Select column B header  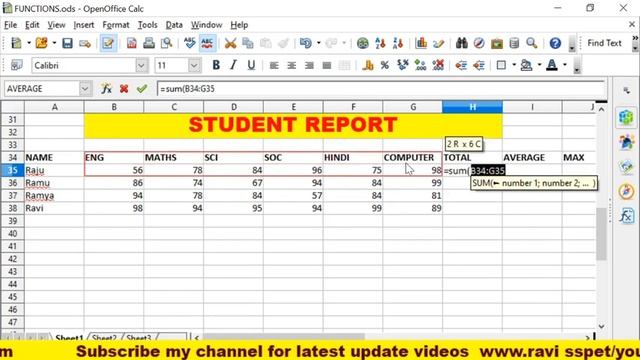point(114,107)
